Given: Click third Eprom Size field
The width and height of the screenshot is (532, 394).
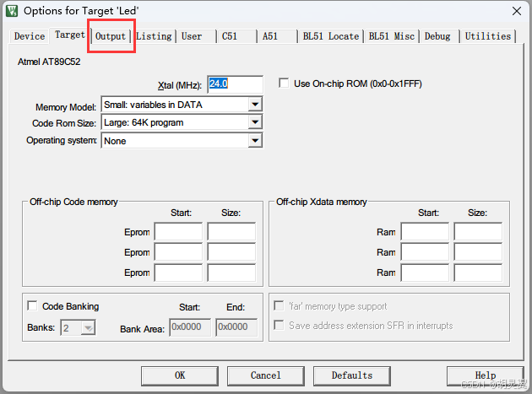Looking at the screenshot, I should [x=231, y=273].
